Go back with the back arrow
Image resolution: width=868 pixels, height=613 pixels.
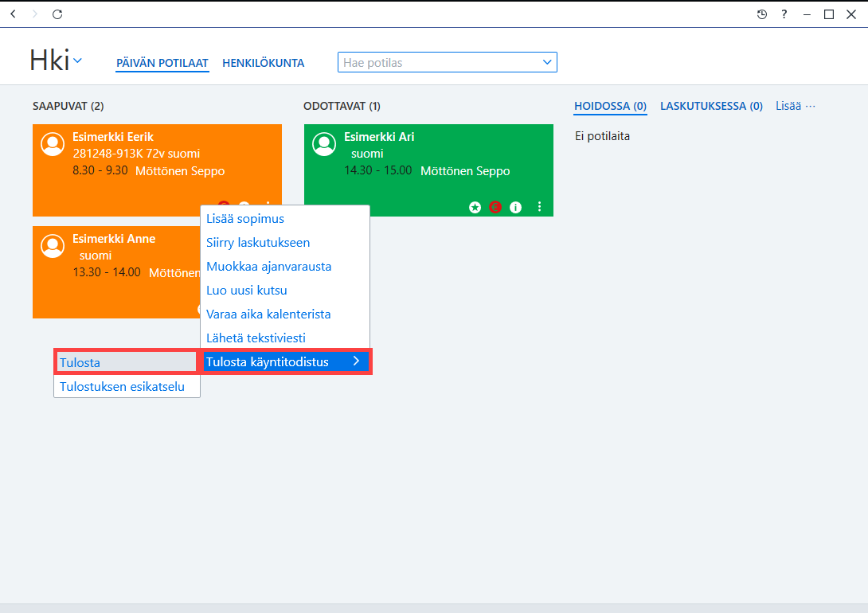tap(14, 14)
